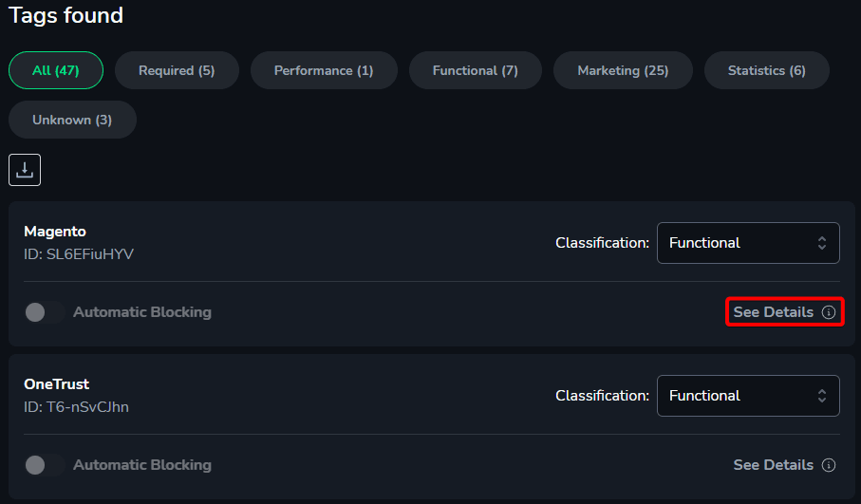Click the OneTrust tag ID text

(76, 407)
